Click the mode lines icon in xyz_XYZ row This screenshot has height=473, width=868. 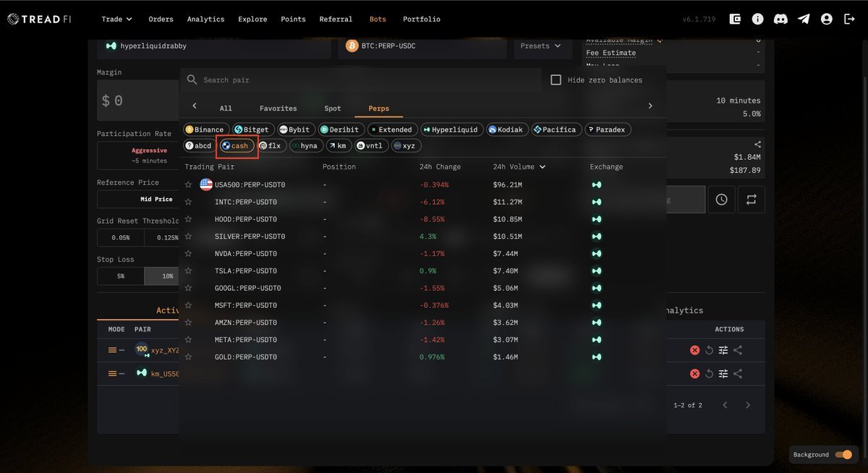point(112,350)
